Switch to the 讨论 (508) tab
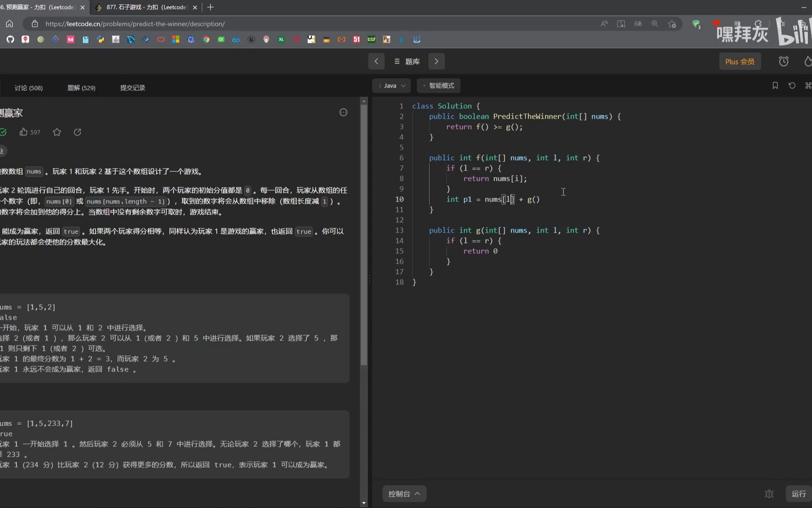Image resolution: width=812 pixels, height=508 pixels. tap(29, 88)
